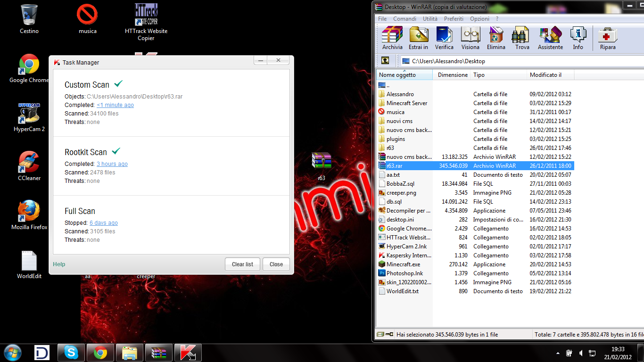Open the Visiona toolbar icon
The height and width of the screenshot is (362, 644).
[x=470, y=38]
